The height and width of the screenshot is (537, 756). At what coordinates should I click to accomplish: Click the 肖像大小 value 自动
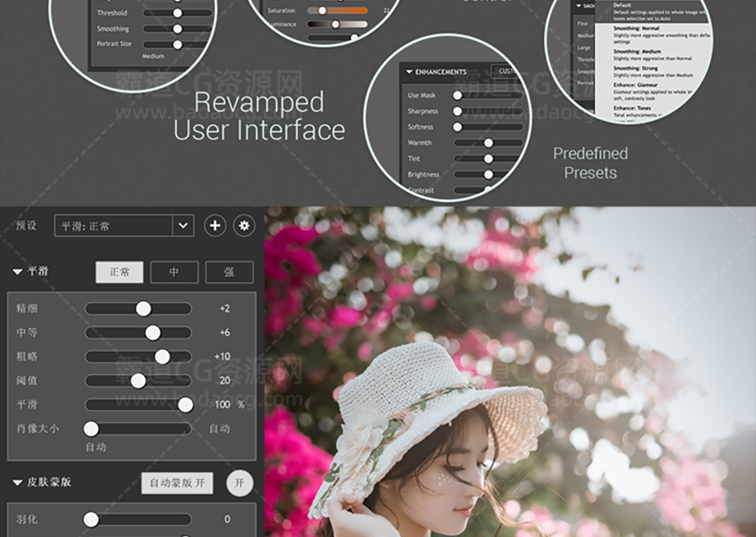coord(220,429)
